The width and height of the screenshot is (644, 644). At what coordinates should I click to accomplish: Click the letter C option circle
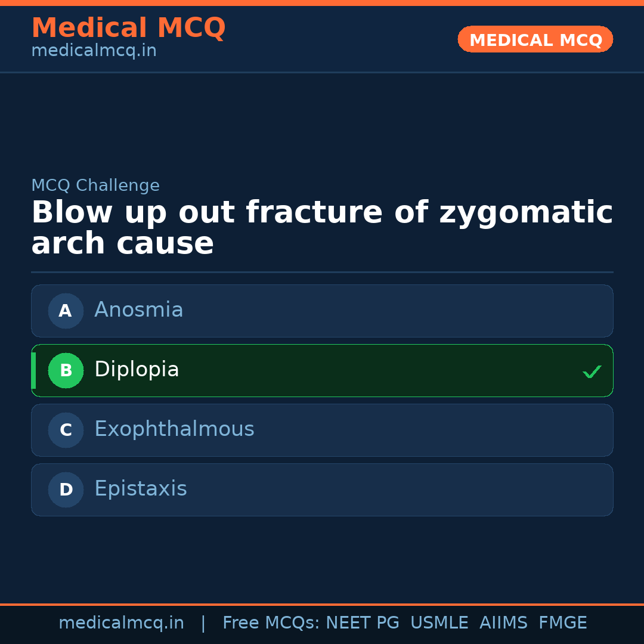66,430
